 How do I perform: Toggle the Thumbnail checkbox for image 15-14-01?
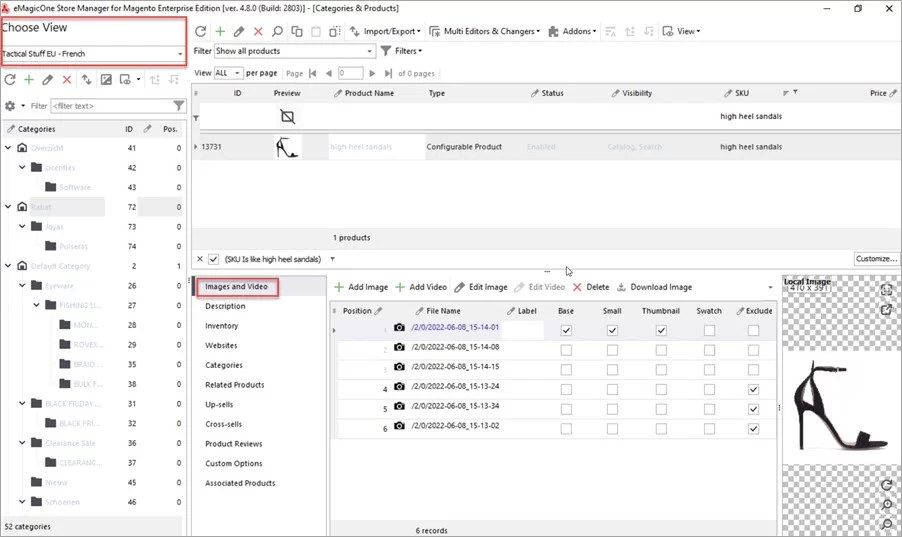coord(661,330)
